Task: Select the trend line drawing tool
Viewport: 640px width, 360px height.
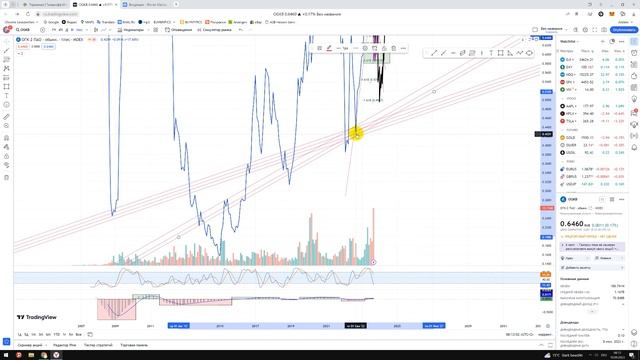Action: pos(6,51)
